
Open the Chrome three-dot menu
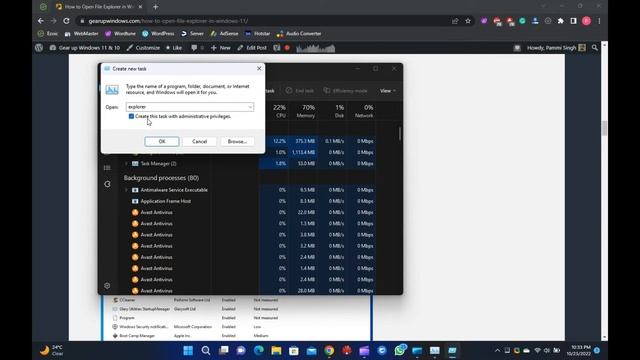[x=599, y=21]
